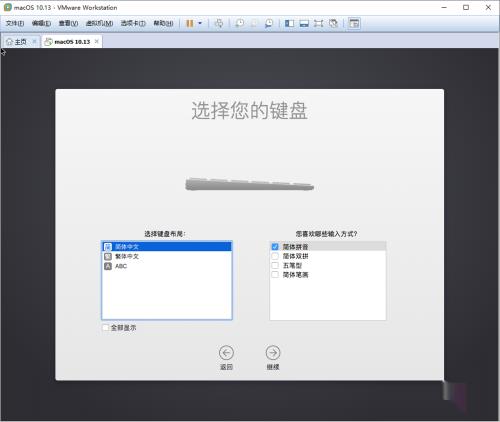Enter full screen mode using the toolbar icon
This screenshot has height=422, width=500.
(x=318, y=23)
